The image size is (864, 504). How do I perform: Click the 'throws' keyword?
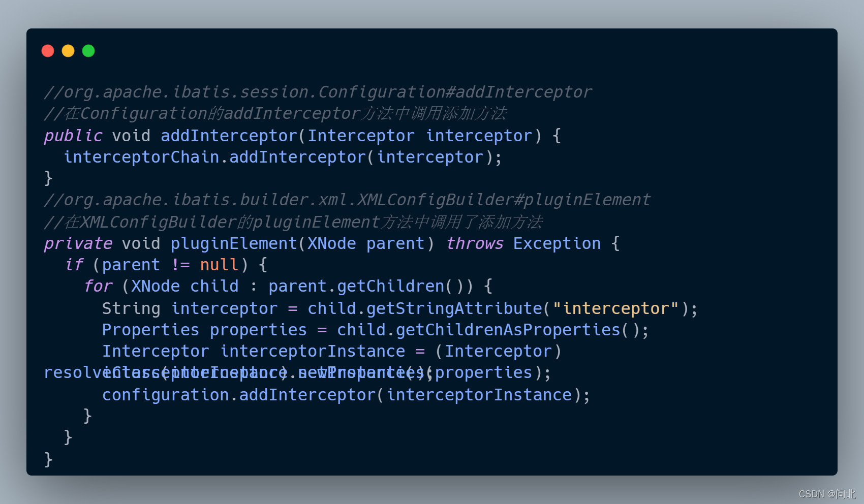click(474, 243)
